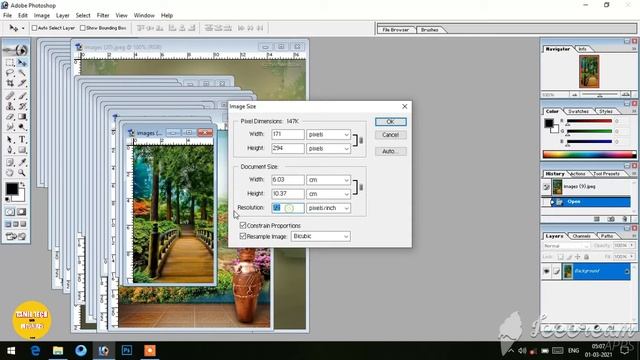Click the red R color slider
Screen dimensions: 640x360
(x=589, y=121)
